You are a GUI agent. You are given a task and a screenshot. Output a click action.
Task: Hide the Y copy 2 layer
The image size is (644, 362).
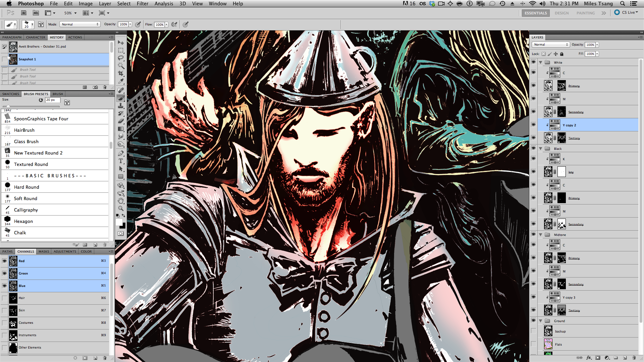533,125
